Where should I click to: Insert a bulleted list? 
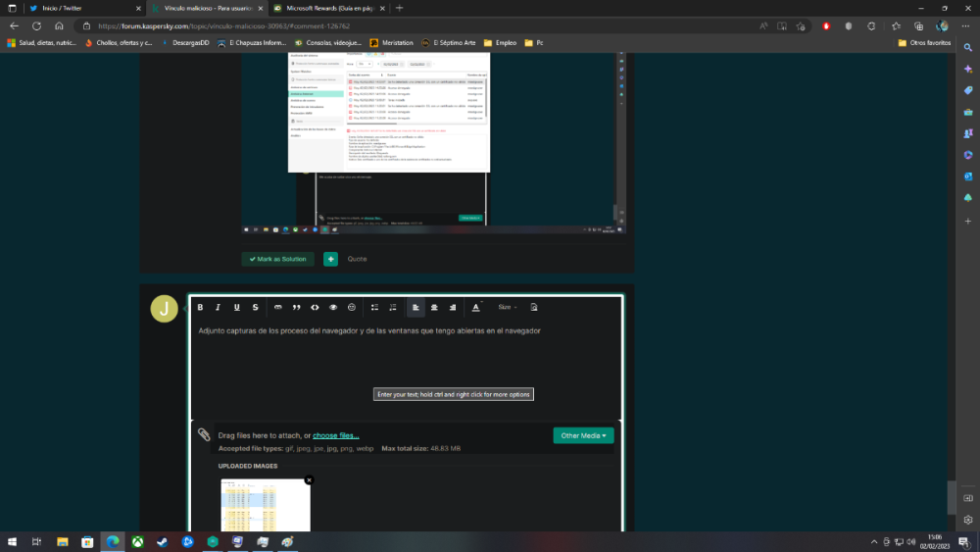374,307
